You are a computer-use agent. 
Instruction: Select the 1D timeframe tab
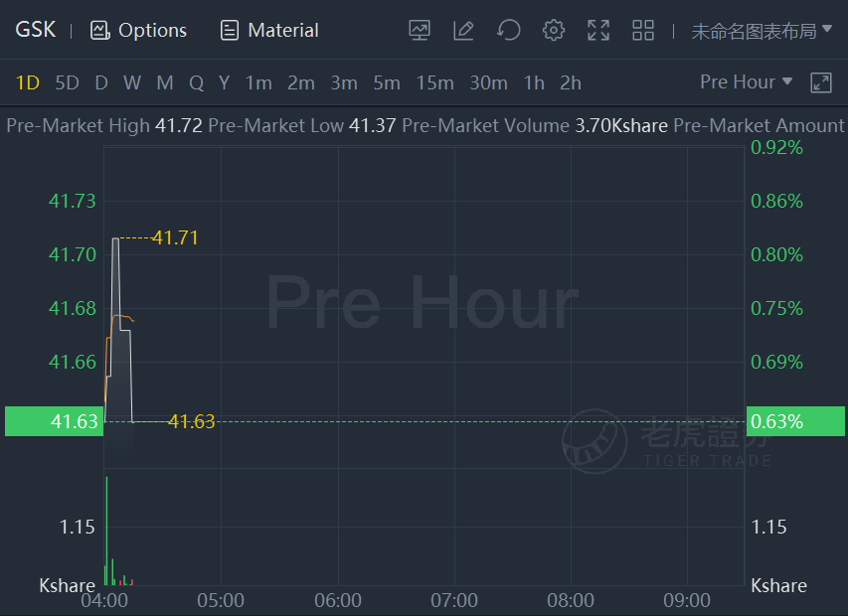tap(28, 83)
